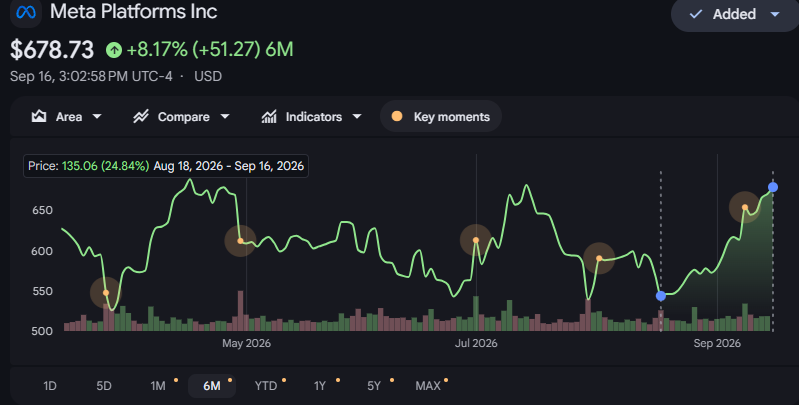The image size is (799, 405).
Task: Click the key moment marker near May 2026
Action: (241, 241)
